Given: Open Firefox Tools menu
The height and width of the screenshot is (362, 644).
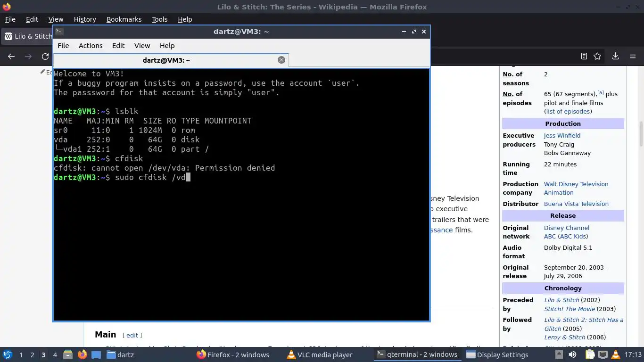Looking at the screenshot, I should 159,19.
